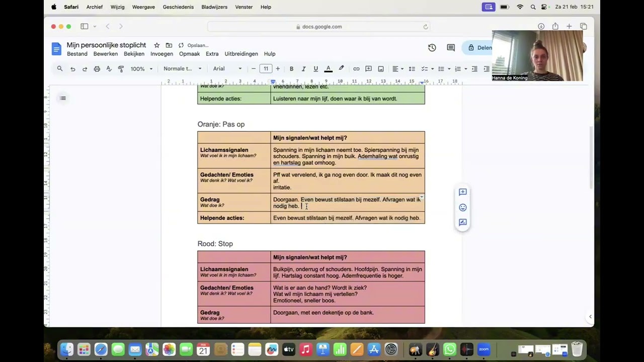Viewport: 644px width, 362px height.
Task: Decrease the font size
Action: [253, 69]
